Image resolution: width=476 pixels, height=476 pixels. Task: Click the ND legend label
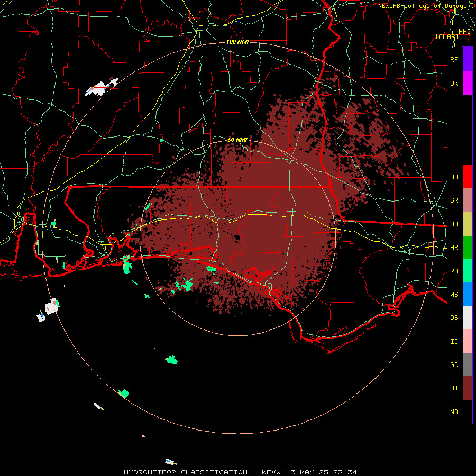coord(454,412)
